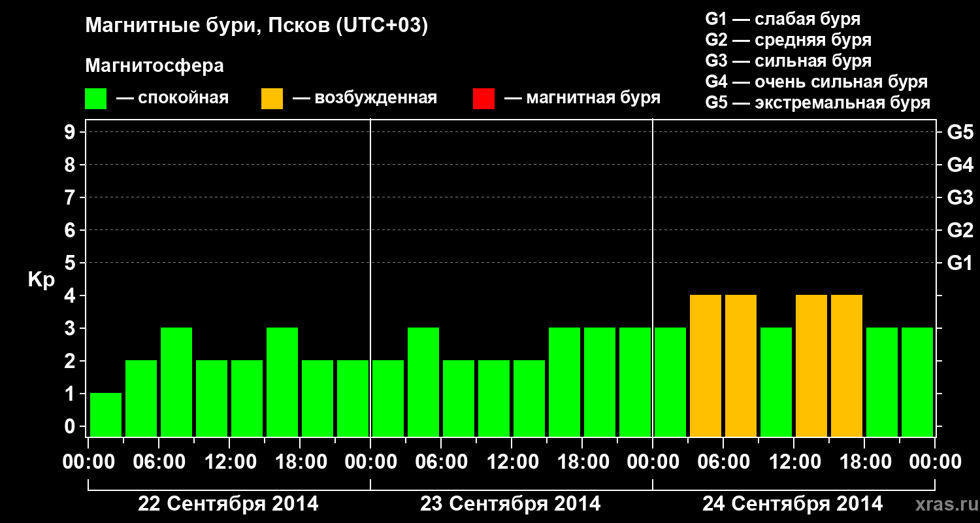Image resolution: width=980 pixels, height=523 pixels.
Task: Click the '22 Сентября 2014' date label
Action: tap(229, 504)
